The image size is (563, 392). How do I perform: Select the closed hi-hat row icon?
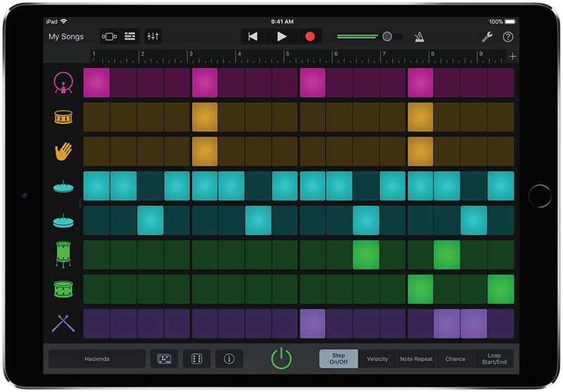[x=63, y=221]
